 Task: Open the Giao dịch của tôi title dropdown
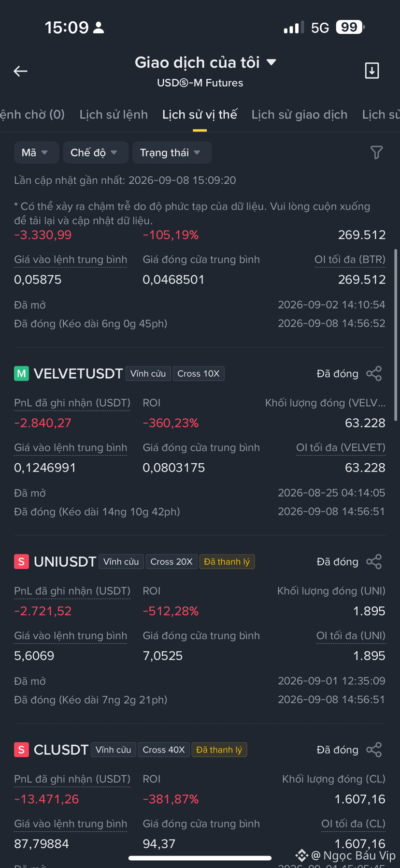point(205,62)
